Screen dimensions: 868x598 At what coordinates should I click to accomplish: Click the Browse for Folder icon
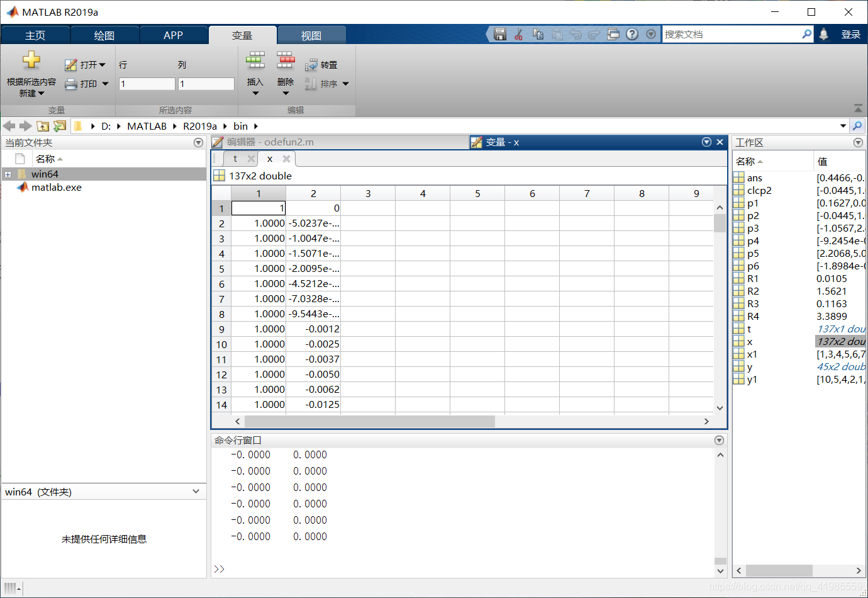[x=60, y=127]
